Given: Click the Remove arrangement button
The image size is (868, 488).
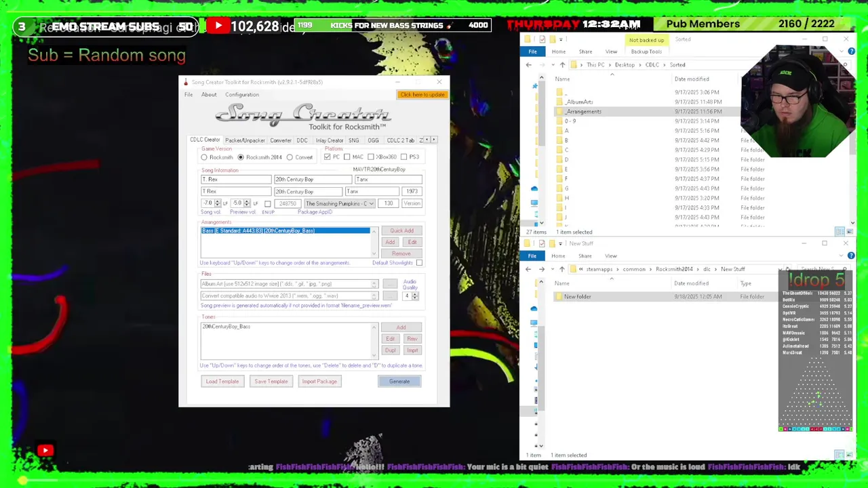Looking at the screenshot, I should click(x=401, y=253).
